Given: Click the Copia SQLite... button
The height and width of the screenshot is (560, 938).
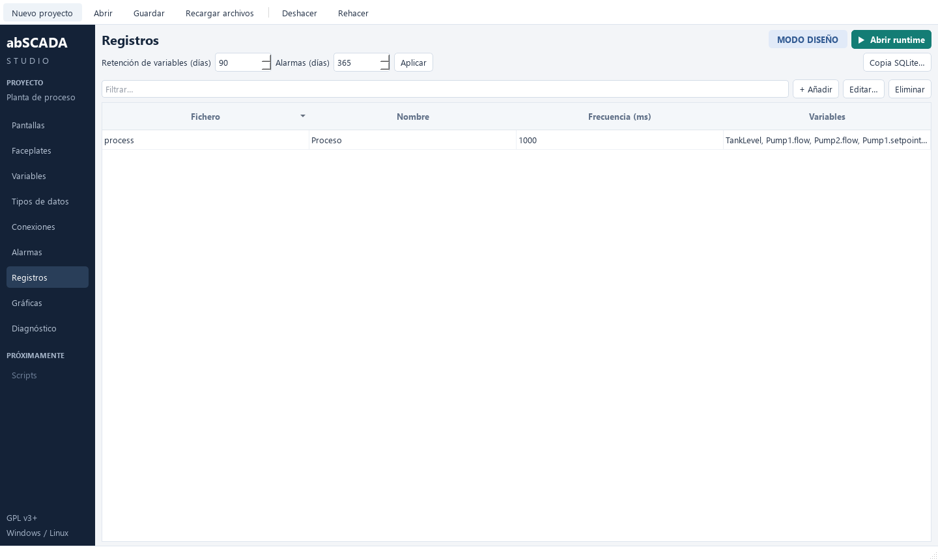Looking at the screenshot, I should (x=897, y=63).
